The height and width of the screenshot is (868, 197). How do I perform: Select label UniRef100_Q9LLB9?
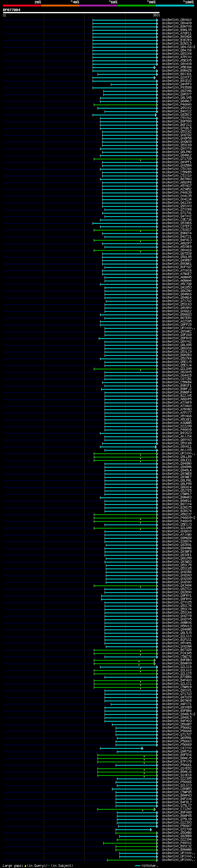coord(177,457)
